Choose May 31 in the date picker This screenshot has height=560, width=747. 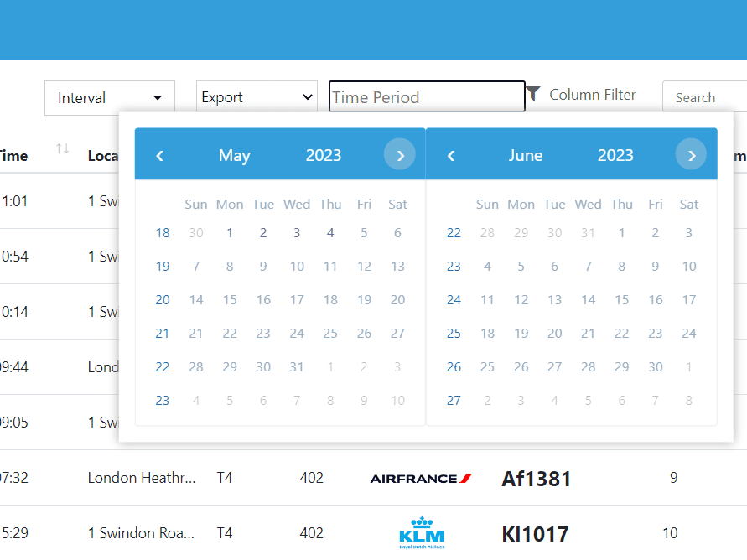pyautogui.click(x=297, y=367)
